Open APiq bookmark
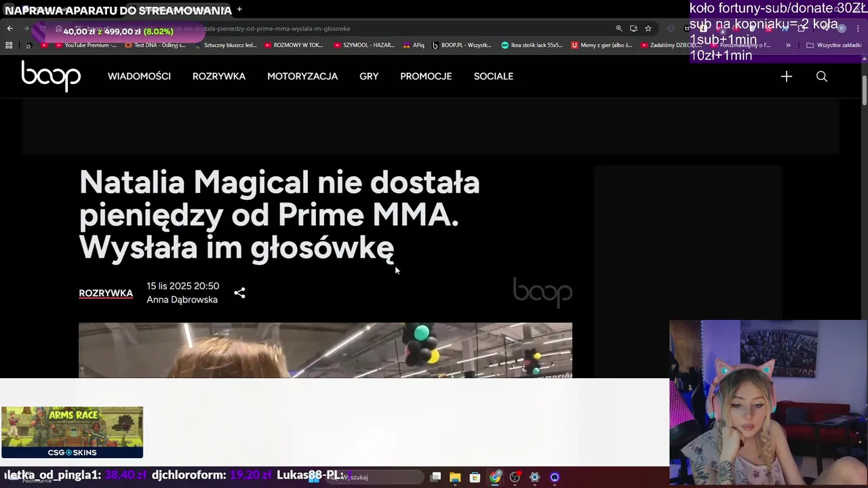Viewport: 868px width, 488px height. click(413, 45)
